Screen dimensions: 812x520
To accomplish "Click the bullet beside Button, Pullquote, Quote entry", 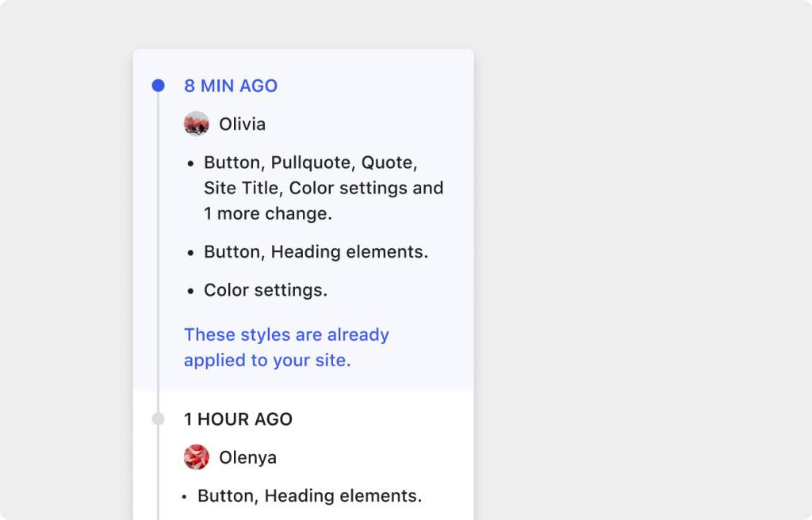I will pos(190,162).
